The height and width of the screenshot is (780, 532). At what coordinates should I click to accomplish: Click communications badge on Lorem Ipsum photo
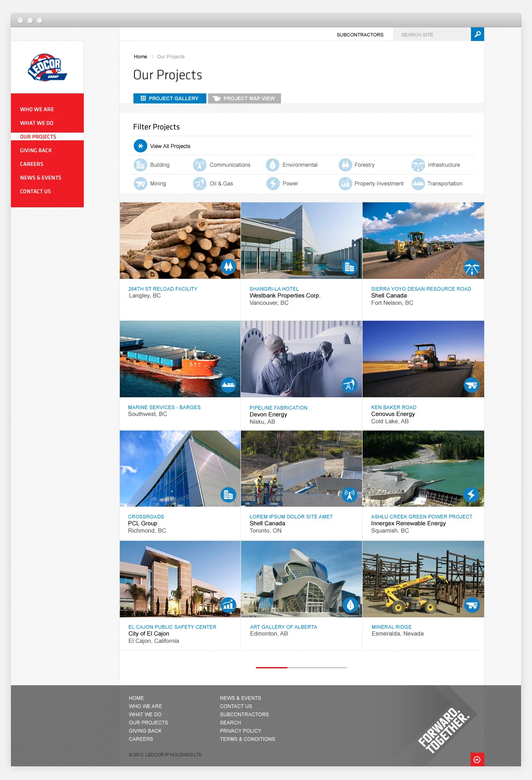(349, 494)
